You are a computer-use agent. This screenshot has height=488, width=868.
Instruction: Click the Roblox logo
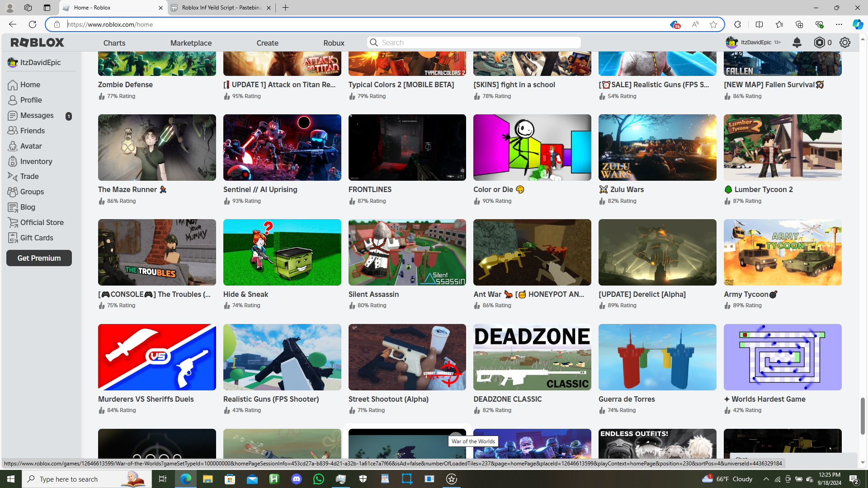pos(38,42)
